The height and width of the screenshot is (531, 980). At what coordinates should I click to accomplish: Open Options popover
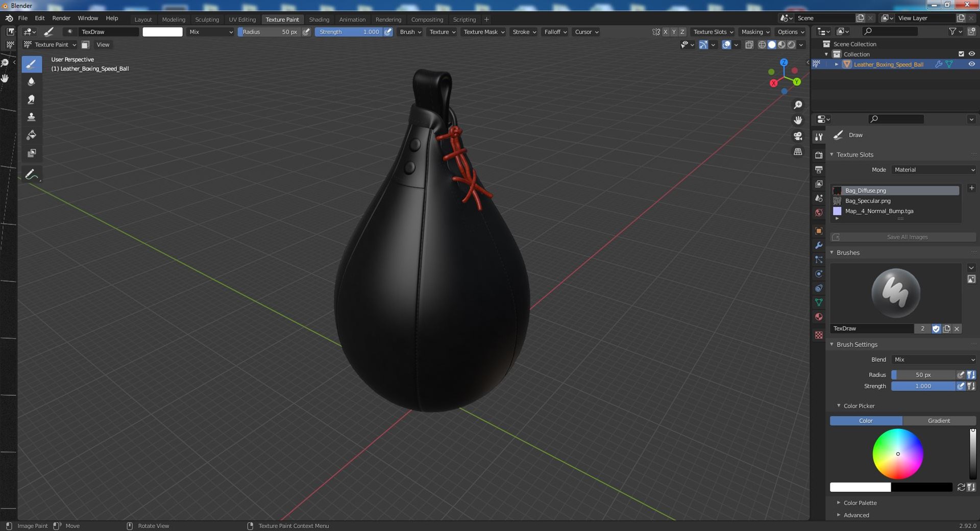[x=791, y=32]
